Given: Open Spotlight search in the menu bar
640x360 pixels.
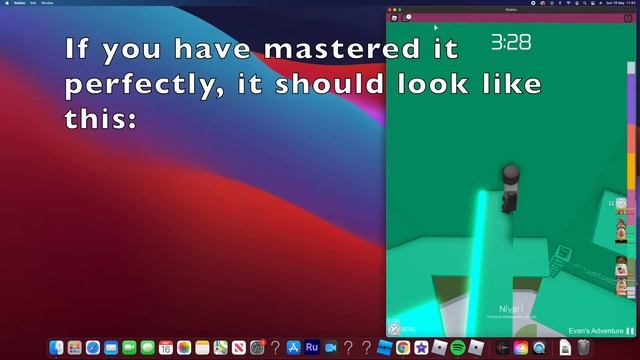Looking at the screenshot, I should pyautogui.click(x=584, y=3).
